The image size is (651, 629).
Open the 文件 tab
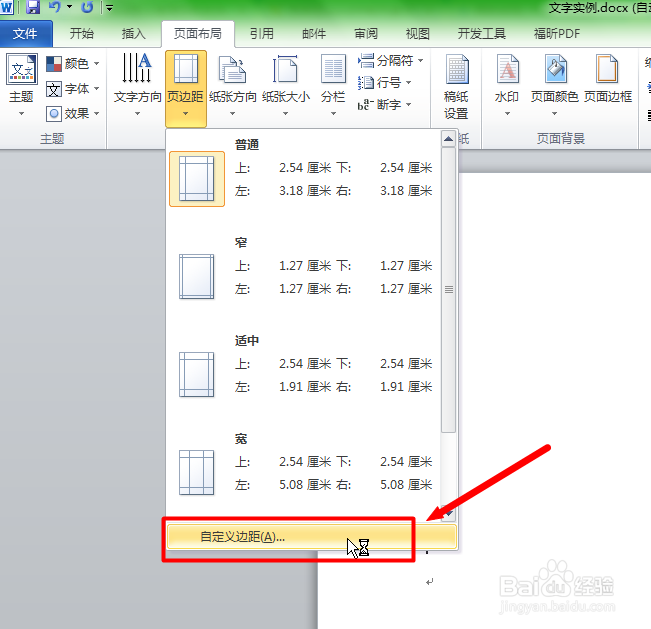point(25,34)
